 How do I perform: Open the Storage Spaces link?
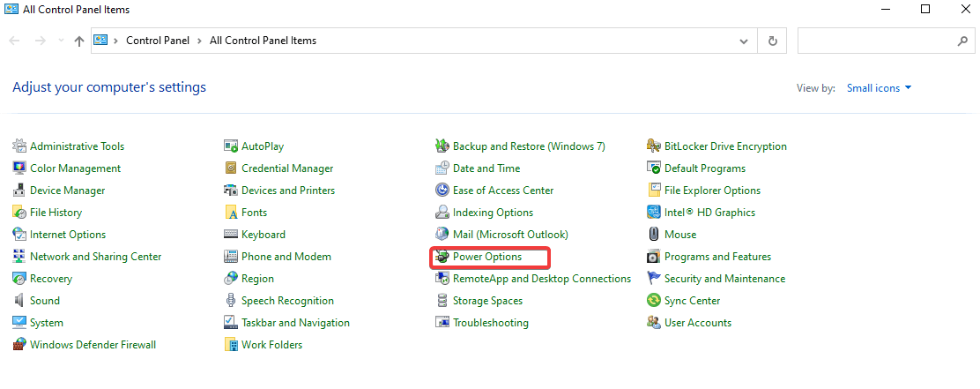tap(487, 301)
